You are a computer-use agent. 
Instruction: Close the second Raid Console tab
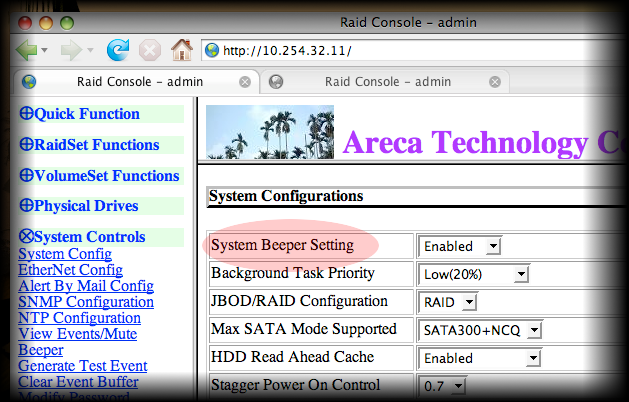click(495, 82)
